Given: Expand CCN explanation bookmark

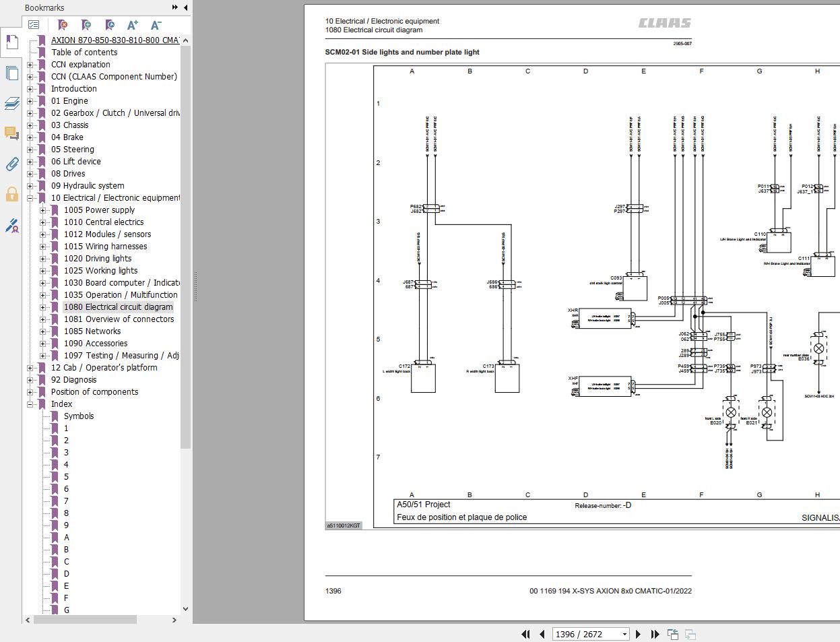Looking at the screenshot, I should point(30,65).
